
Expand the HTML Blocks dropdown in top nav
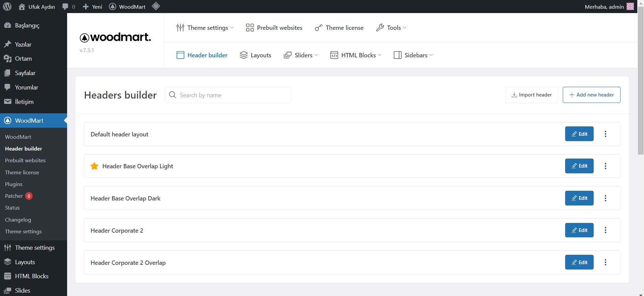(356, 55)
